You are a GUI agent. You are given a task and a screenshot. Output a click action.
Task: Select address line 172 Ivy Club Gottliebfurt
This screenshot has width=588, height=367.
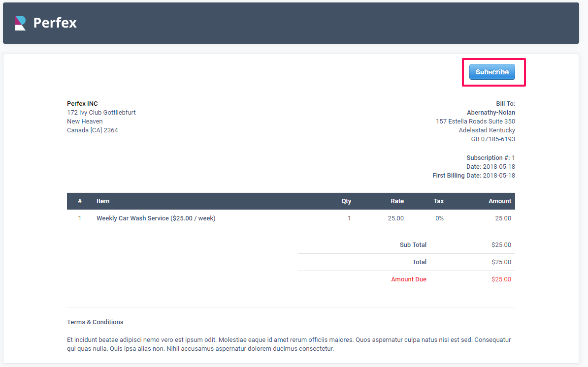[x=101, y=112]
